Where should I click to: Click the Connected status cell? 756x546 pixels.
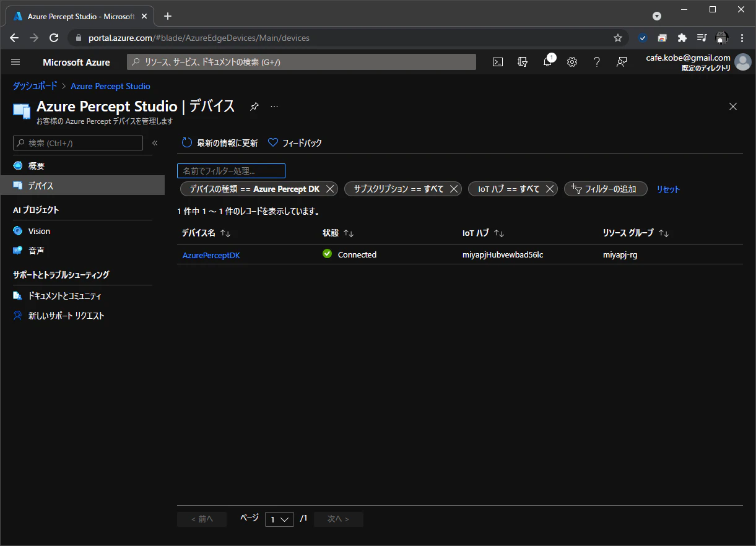350,254
